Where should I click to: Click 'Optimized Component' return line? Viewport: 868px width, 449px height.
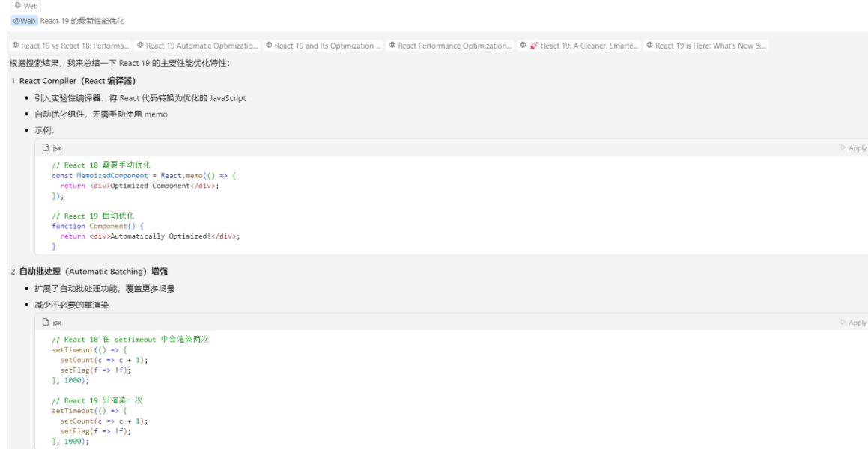pos(139,186)
